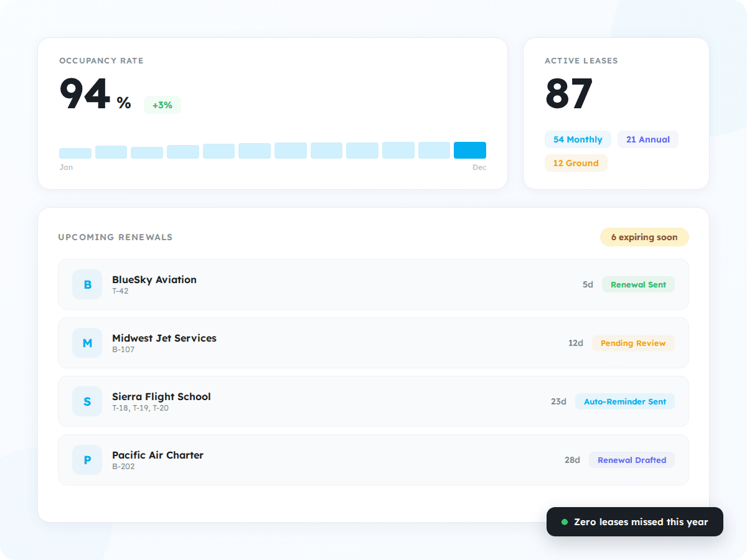Viewport: 747px width, 560px height.
Task: Click the January bar in the occupancy chart
Action: pyautogui.click(x=75, y=152)
